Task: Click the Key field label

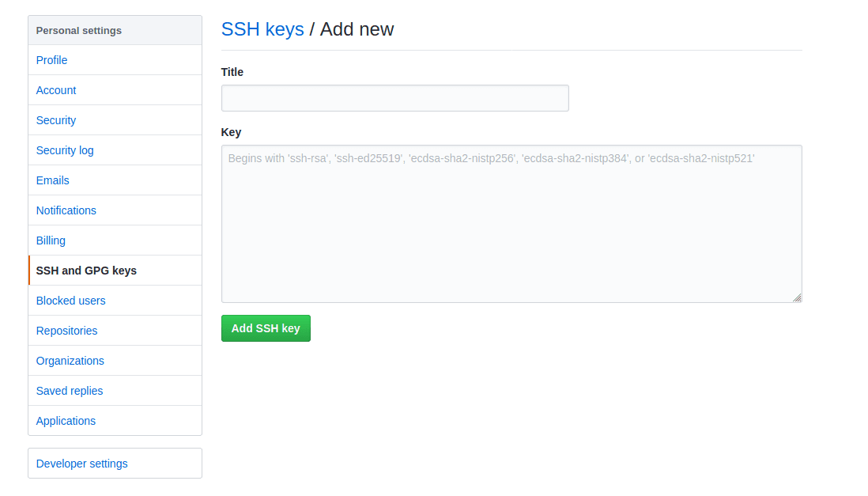Action: [x=231, y=132]
